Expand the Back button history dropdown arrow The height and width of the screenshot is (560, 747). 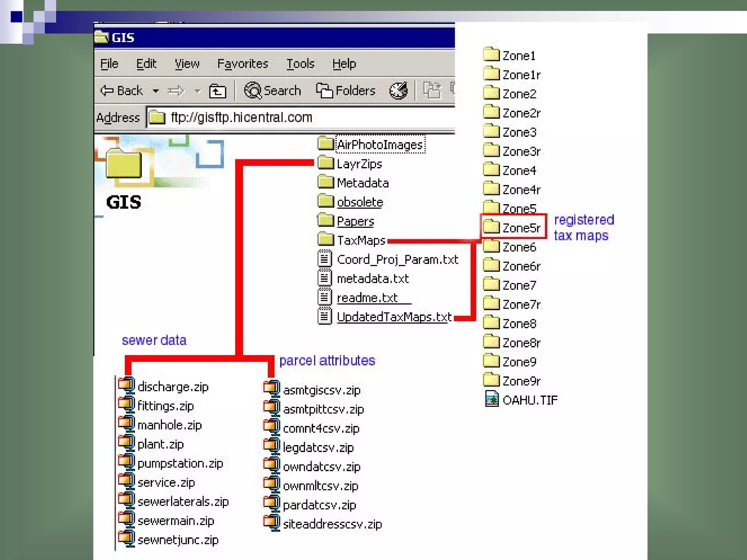tap(156, 90)
